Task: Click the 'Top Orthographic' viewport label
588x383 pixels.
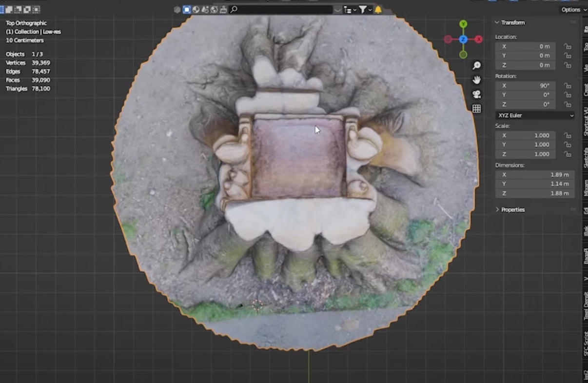Action: [x=26, y=23]
